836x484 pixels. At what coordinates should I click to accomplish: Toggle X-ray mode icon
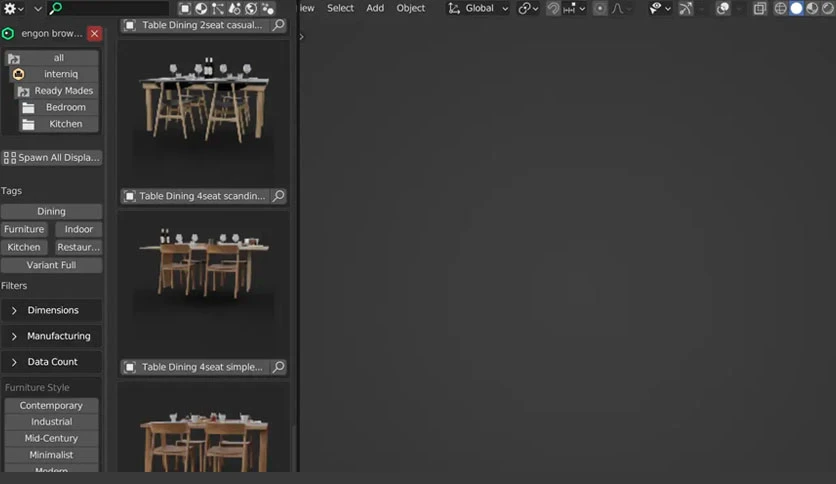coord(760,9)
